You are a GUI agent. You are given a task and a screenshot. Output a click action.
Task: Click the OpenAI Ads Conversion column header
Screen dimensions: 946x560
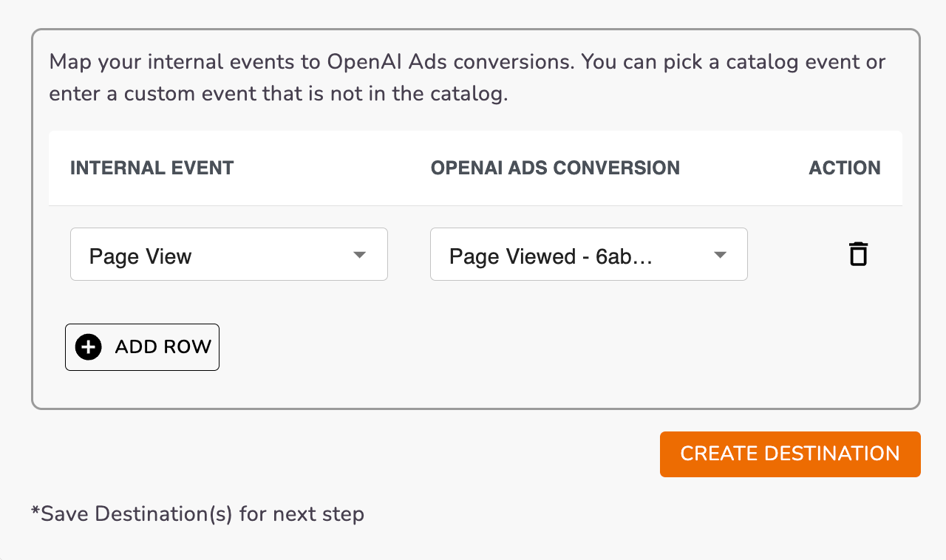(x=555, y=168)
